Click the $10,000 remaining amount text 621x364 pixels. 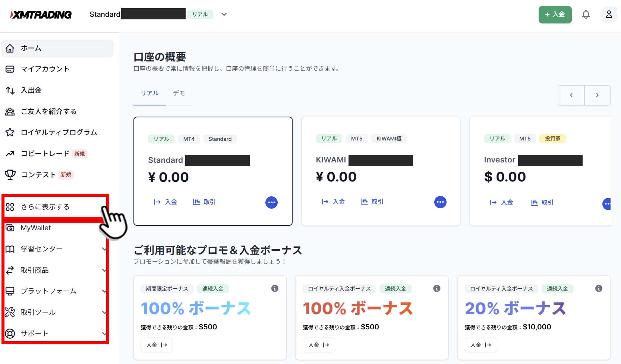(x=537, y=327)
